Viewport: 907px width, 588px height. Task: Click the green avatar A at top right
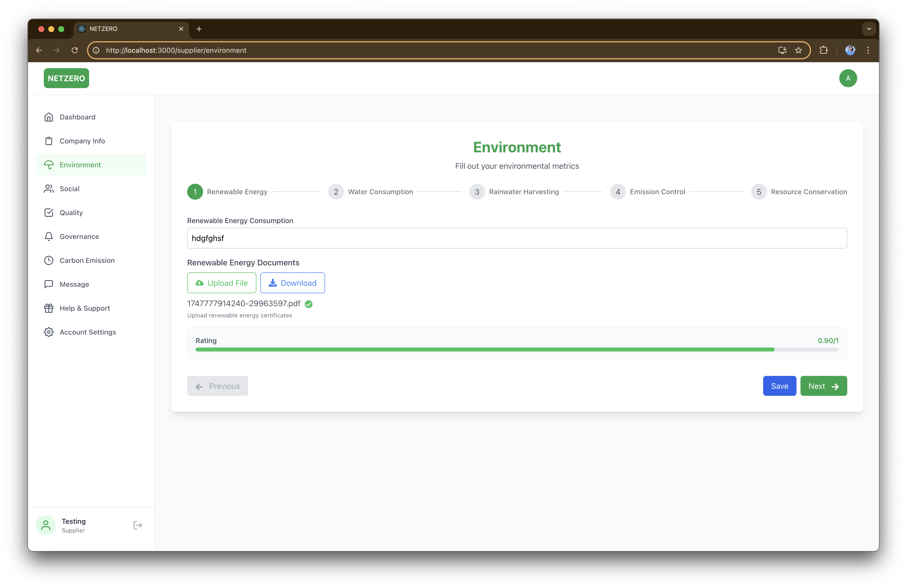coord(848,78)
